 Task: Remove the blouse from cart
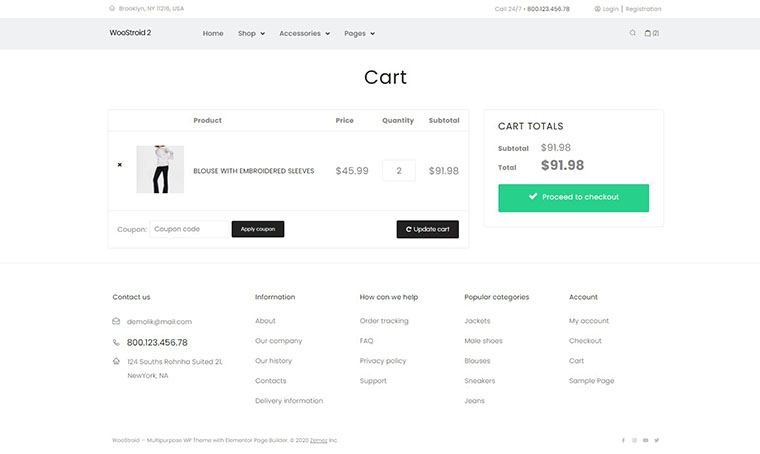(120, 165)
